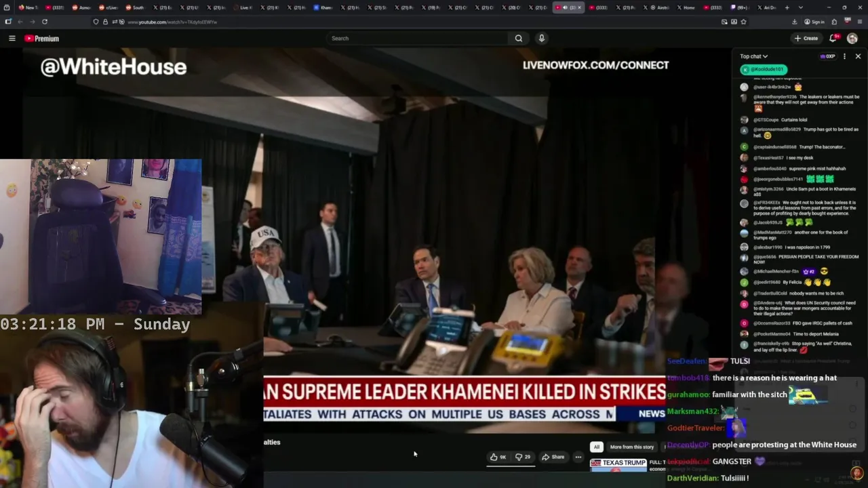Share the video
The height and width of the screenshot is (488, 868).
pyautogui.click(x=553, y=457)
